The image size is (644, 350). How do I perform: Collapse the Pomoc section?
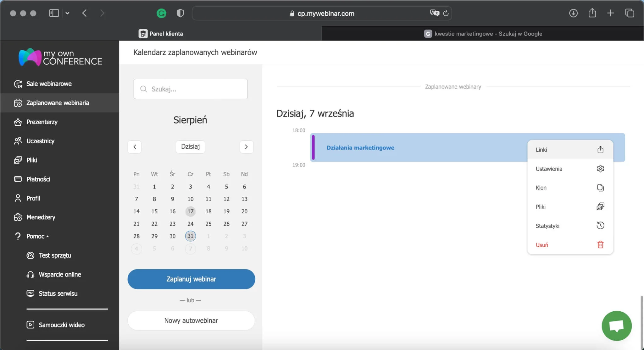36,236
